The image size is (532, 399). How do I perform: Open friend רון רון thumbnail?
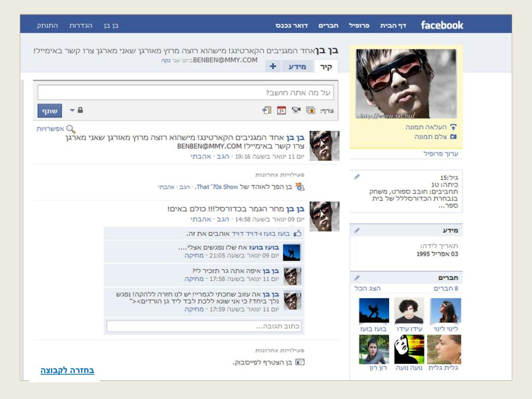click(374, 350)
